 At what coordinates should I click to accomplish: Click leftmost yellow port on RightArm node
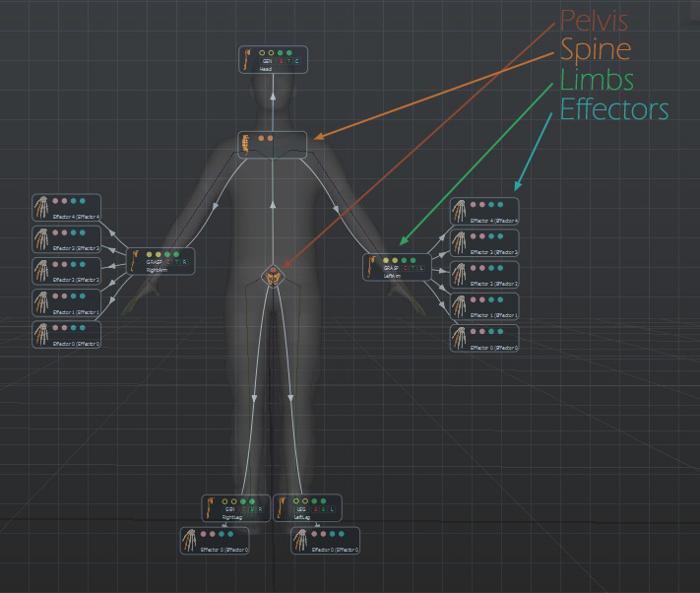(x=149, y=254)
